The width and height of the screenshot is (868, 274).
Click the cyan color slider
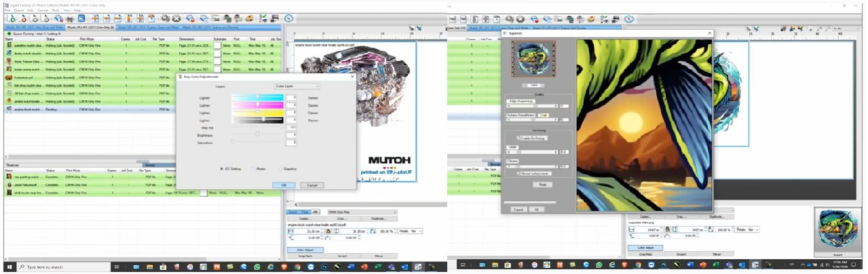coord(257,98)
